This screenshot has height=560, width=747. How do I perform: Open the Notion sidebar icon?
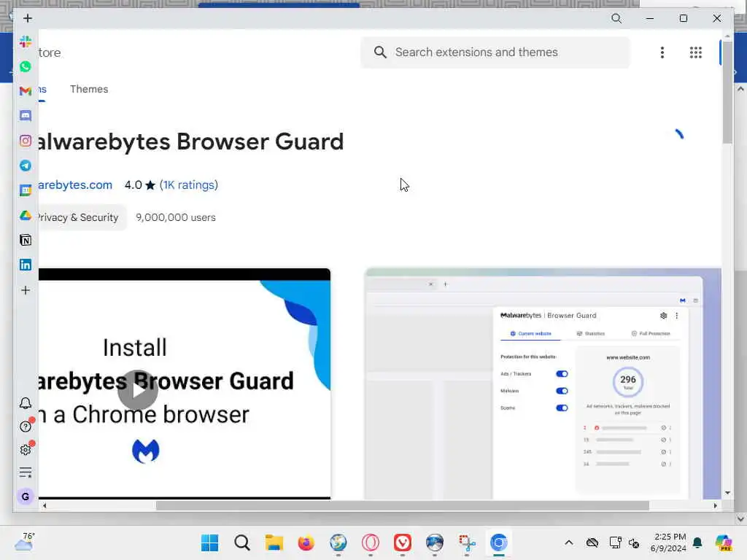[x=26, y=240]
